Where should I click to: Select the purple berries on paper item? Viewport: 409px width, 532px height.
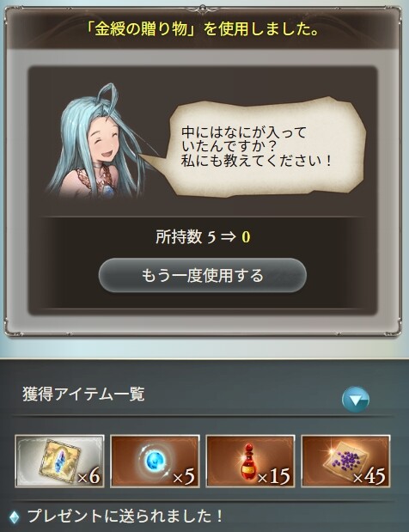point(345,462)
